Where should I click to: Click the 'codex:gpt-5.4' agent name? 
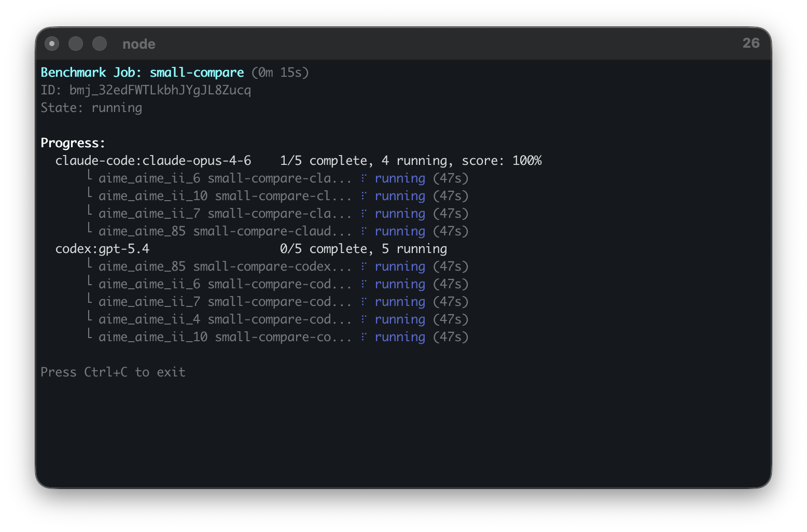(102, 249)
